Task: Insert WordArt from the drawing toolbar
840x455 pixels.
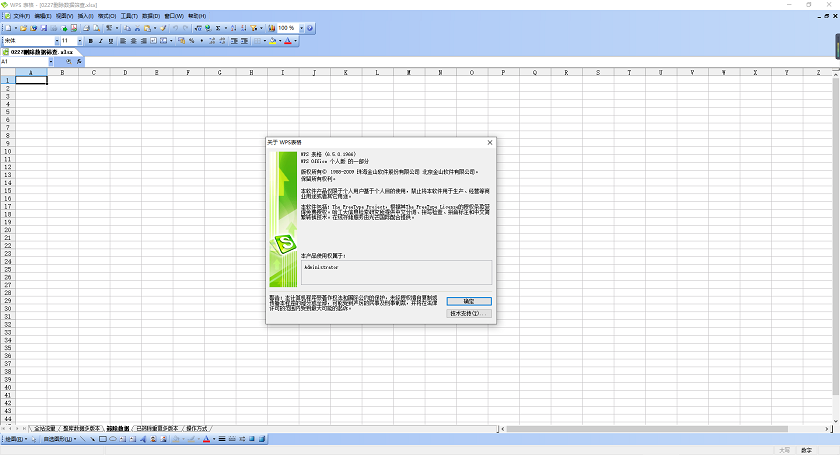Action: click(143, 439)
